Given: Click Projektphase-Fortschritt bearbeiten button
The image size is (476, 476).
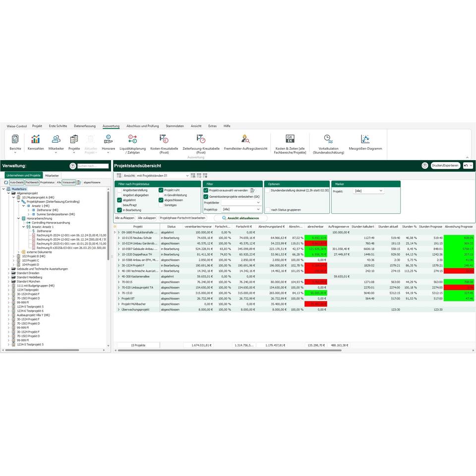Looking at the screenshot, I should (183, 218).
